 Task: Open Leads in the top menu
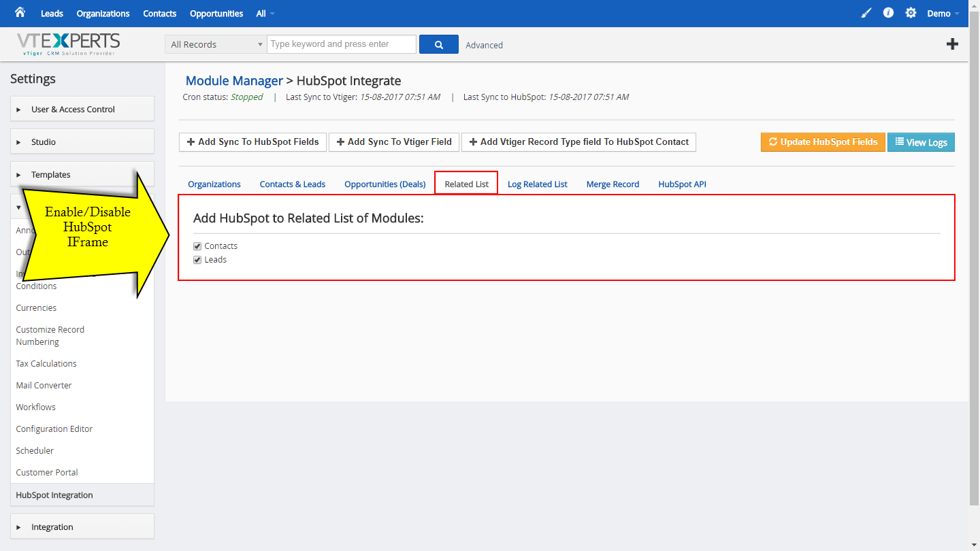[52, 14]
